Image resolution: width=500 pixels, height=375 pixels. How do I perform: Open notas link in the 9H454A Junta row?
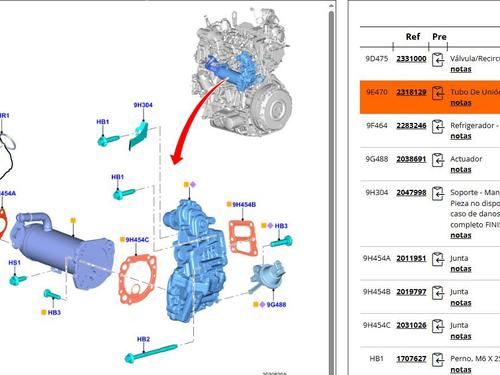pos(461,269)
